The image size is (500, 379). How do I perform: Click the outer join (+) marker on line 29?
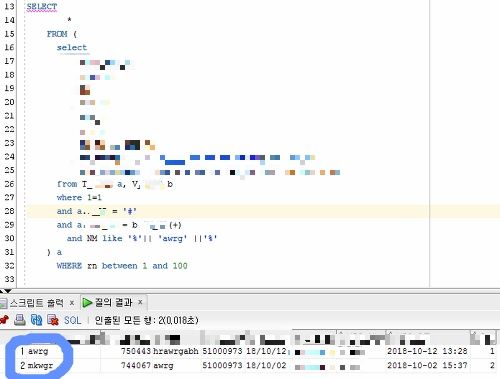tap(175, 225)
